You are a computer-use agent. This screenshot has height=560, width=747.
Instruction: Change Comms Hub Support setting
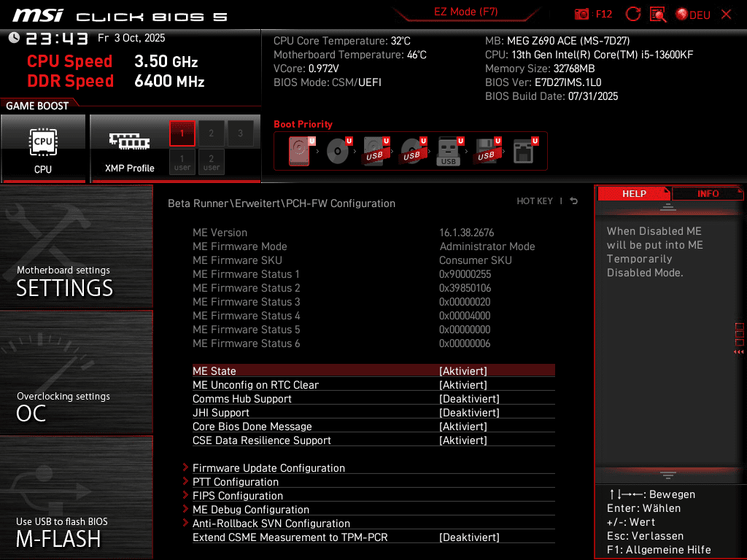click(x=373, y=399)
